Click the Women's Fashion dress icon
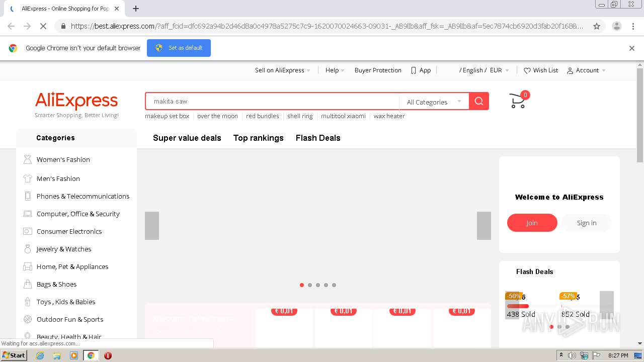Viewport: 644px width, 362px height. [28, 159]
